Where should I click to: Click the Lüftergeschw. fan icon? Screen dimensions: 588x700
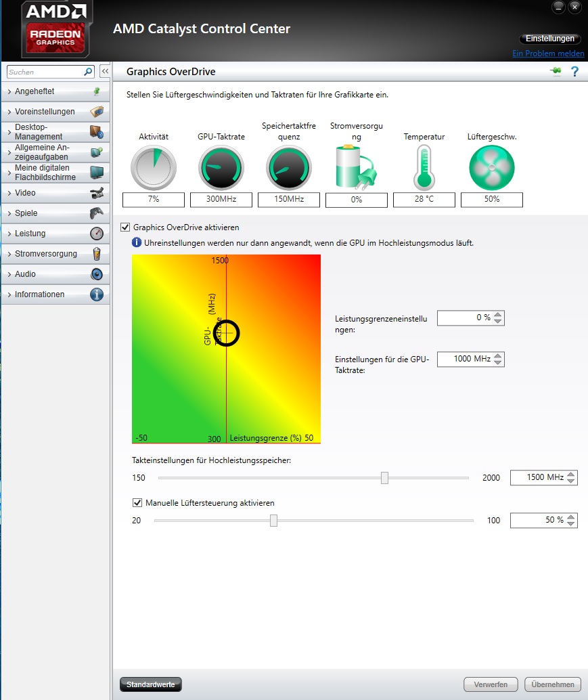click(492, 168)
